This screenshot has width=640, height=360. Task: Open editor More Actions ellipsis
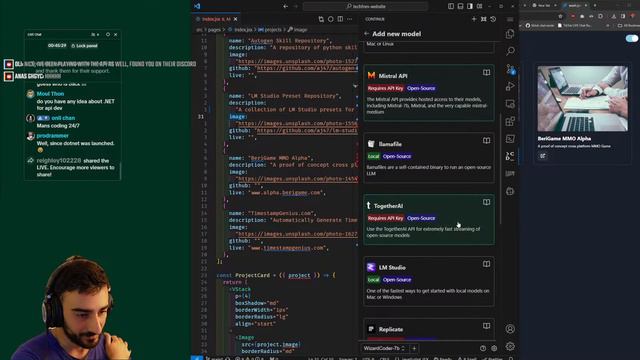click(x=350, y=19)
